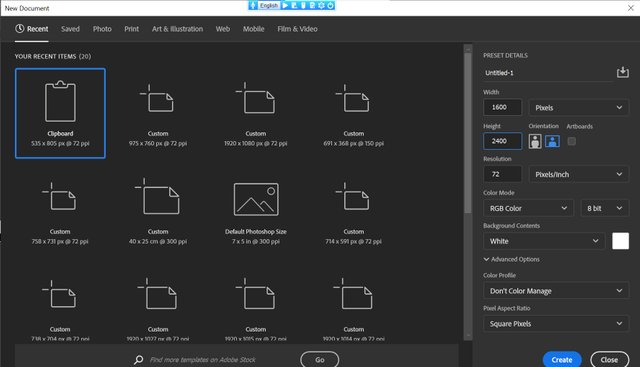Click the clock icon on Recent tab

(20, 29)
